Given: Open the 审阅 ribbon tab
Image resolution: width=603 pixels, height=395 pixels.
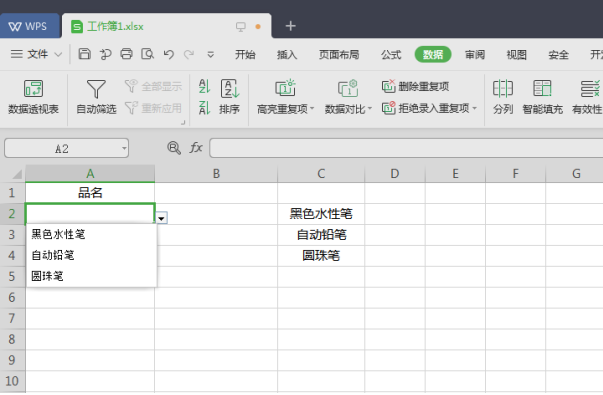Looking at the screenshot, I should pos(475,55).
